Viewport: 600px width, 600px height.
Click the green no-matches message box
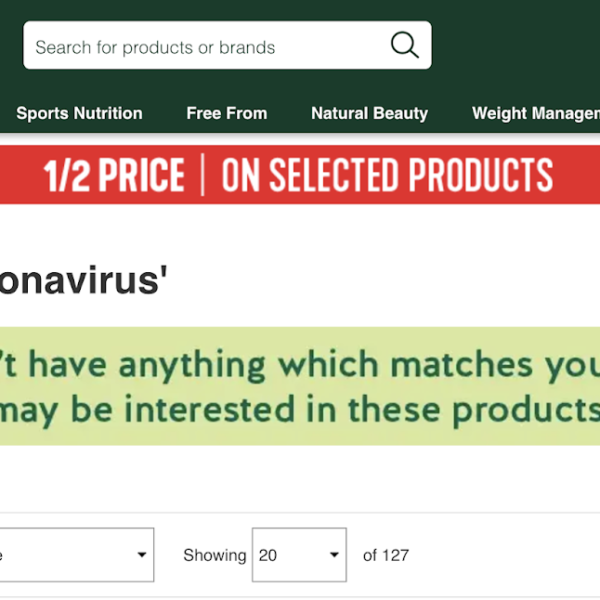tap(300, 385)
